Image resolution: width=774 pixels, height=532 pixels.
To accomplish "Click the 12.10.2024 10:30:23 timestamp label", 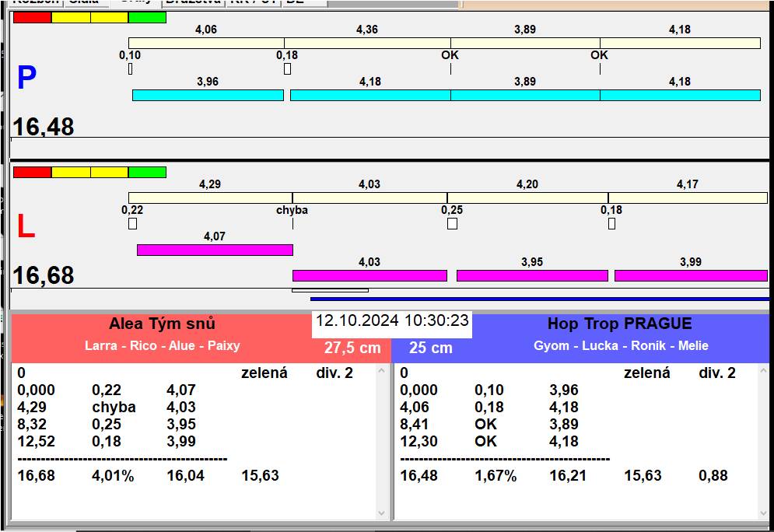I will 392,320.
